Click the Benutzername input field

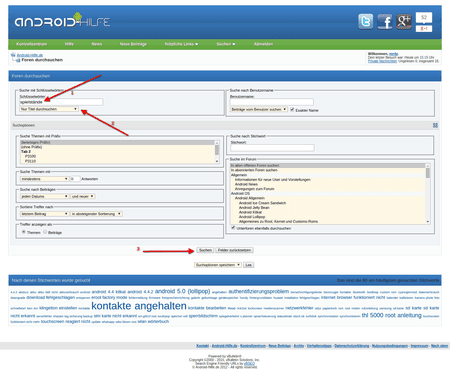(x=272, y=102)
